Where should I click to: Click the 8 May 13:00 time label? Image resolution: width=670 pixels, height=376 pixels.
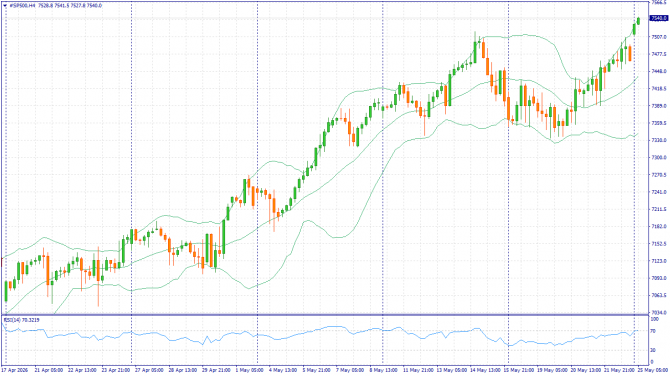[384, 370]
